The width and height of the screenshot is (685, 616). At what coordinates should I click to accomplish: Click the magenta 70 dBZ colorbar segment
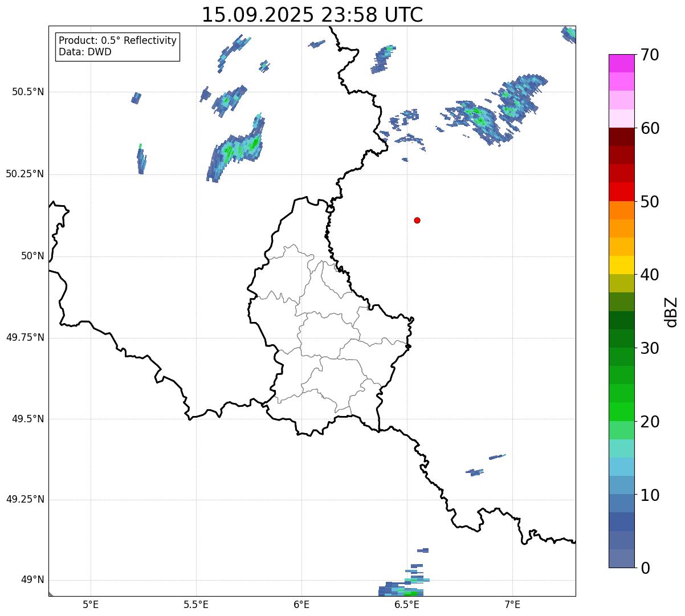[622, 63]
